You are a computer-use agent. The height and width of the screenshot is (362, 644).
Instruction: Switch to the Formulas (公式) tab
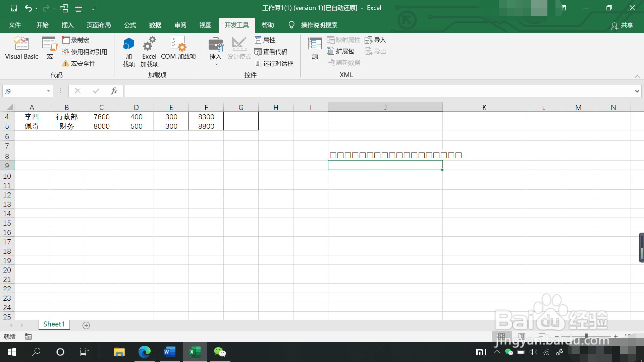[x=130, y=25]
